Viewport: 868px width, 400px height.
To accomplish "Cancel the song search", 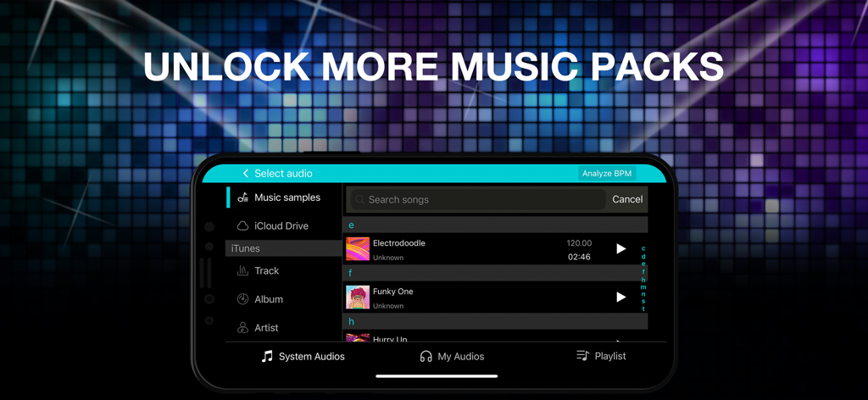I will pyautogui.click(x=627, y=199).
